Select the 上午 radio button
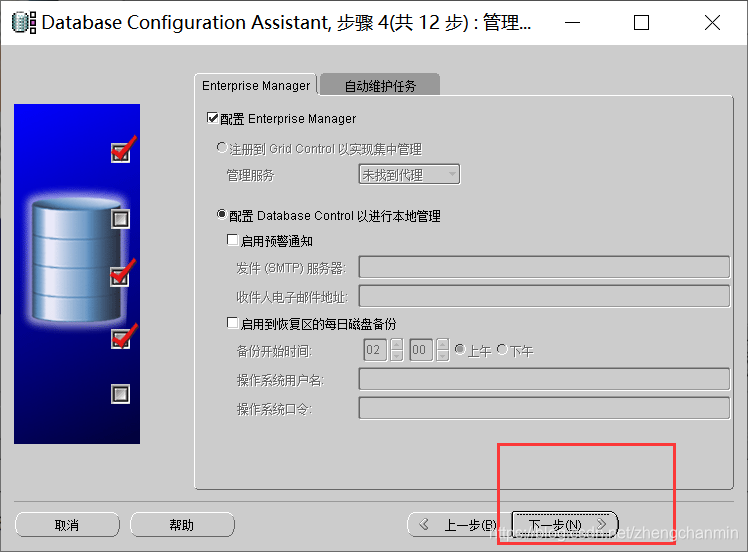Screen dimensions: 748x552 coord(460,350)
